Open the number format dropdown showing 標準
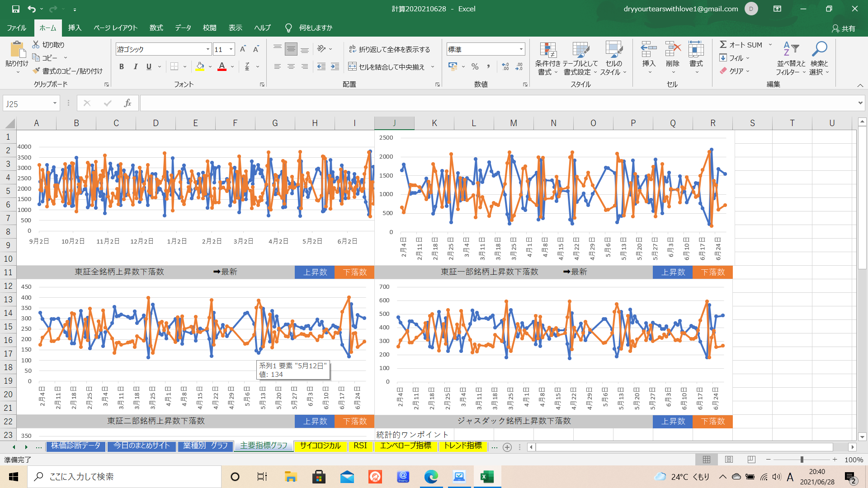868x488 pixels. pyautogui.click(x=521, y=49)
